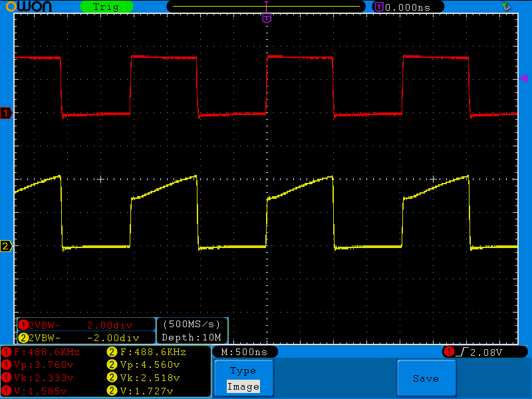
Task: Open the Type Image menu button
Action: coord(243,378)
